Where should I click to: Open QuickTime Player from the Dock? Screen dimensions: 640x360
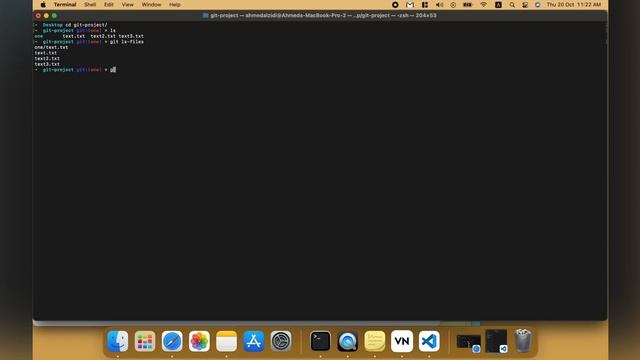tap(347, 341)
